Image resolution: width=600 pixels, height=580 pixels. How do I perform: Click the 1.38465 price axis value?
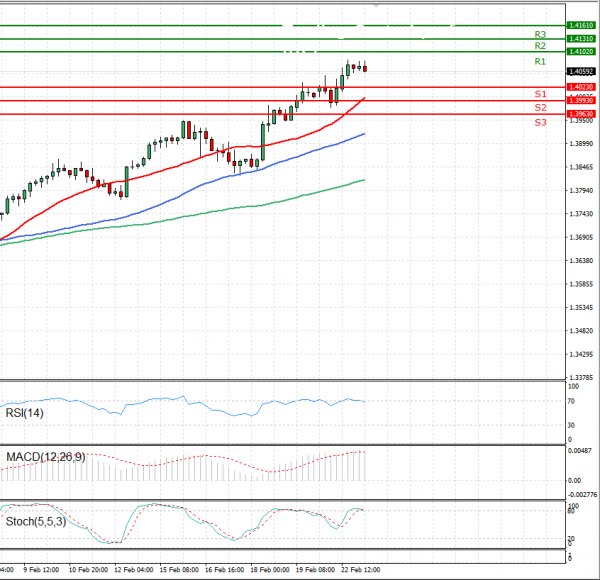click(x=581, y=167)
